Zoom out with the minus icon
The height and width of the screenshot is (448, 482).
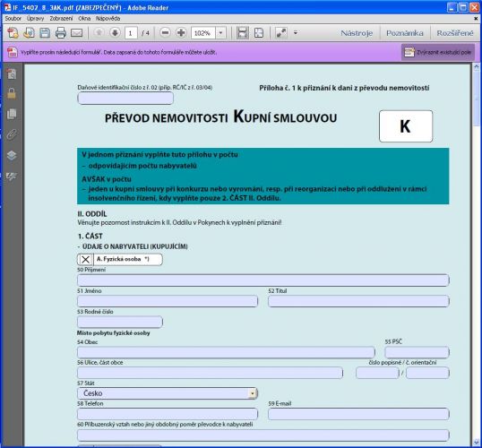(x=165, y=32)
